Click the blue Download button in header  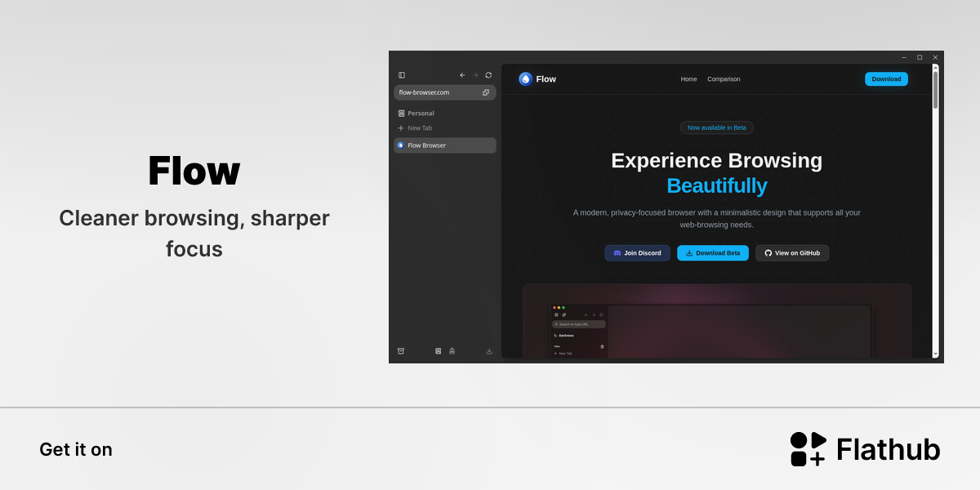pos(886,79)
